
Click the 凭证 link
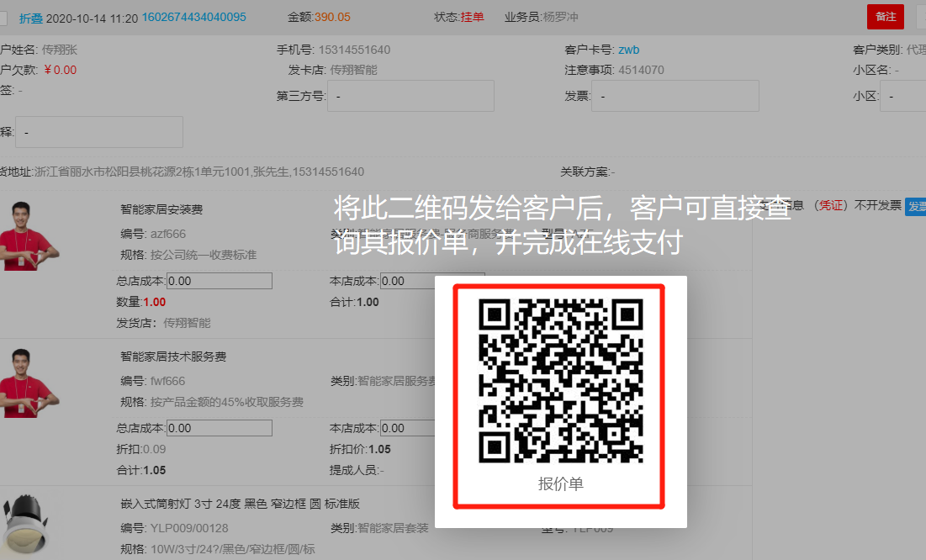830,205
